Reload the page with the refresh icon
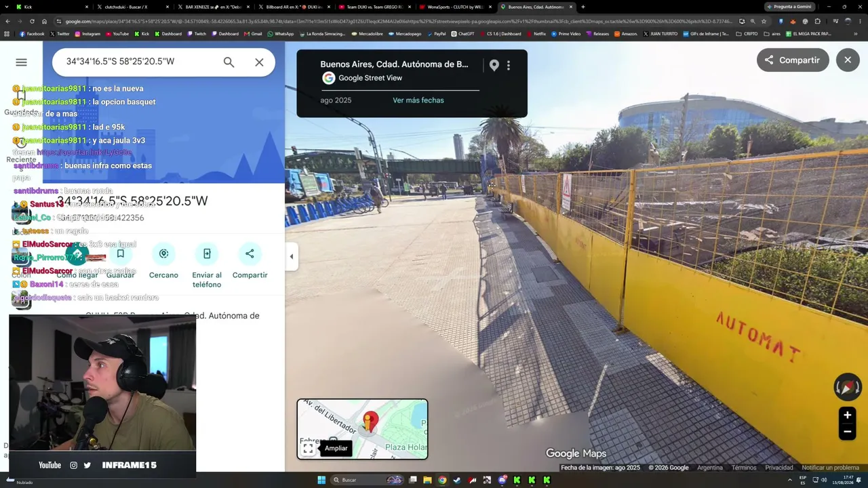The image size is (868, 488). (x=32, y=22)
